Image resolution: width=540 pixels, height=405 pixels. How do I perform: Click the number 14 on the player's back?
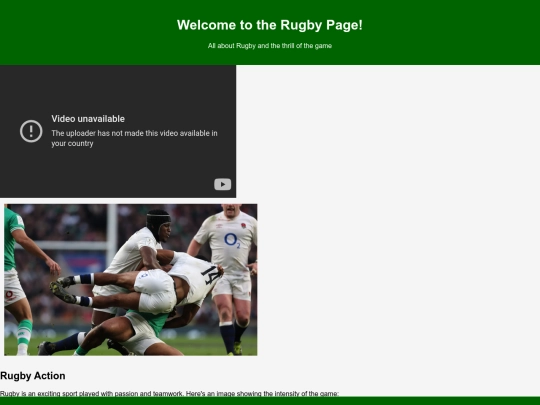coord(211,274)
